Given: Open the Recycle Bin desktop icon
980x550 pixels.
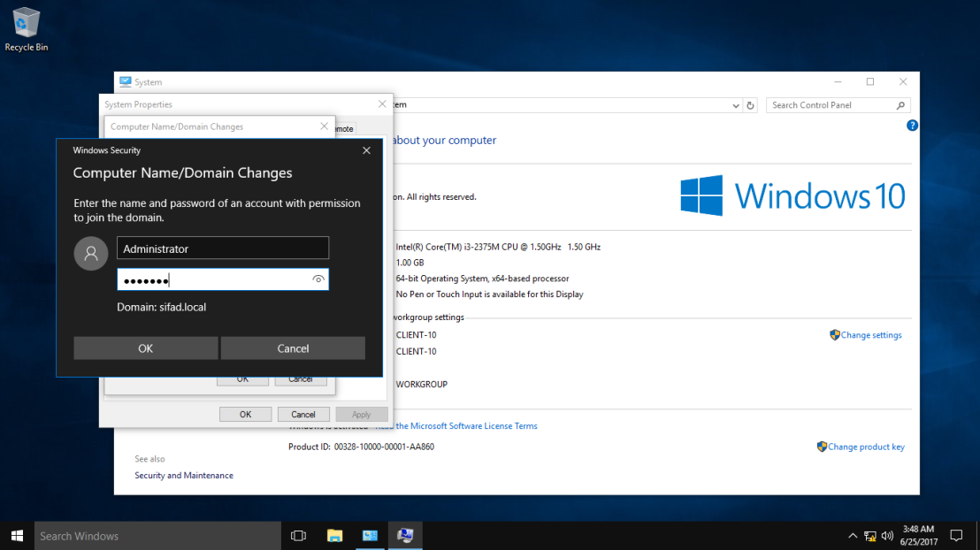Looking at the screenshot, I should pos(26,29).
